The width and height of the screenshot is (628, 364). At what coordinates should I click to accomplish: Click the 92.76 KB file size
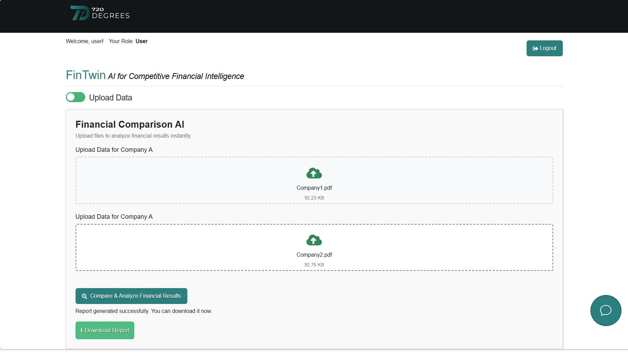pyautogui.click(x=314, y=265)
